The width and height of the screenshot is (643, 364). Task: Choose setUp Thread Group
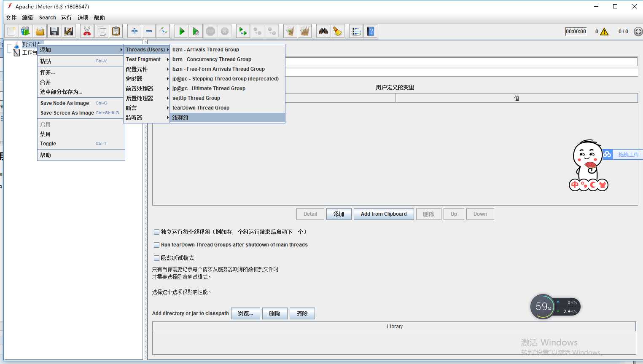point(228,98)
